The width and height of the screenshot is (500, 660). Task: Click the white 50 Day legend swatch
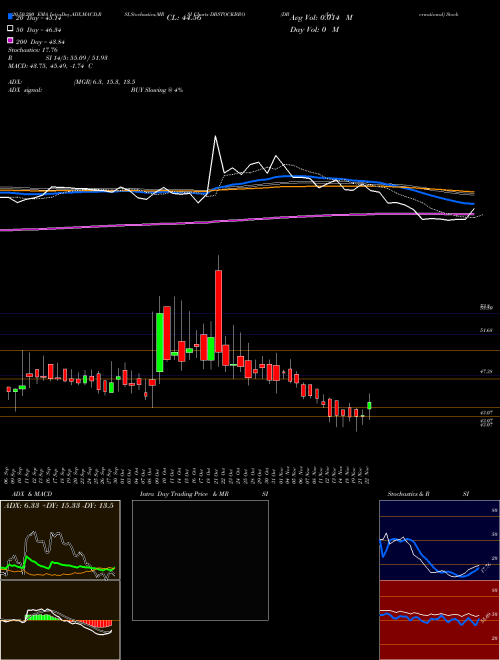[x=10, y=29]
